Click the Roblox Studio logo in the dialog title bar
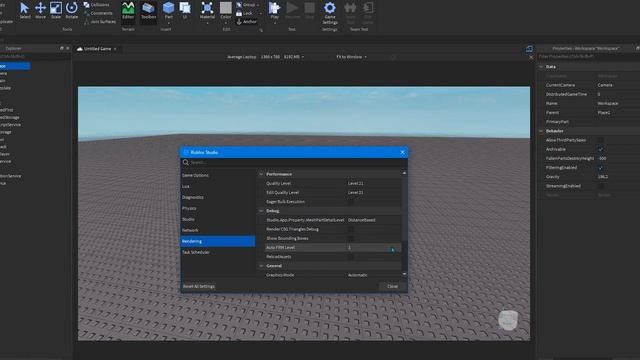The width and height of the screenshot is (640, 360). (x=186, y=152)
